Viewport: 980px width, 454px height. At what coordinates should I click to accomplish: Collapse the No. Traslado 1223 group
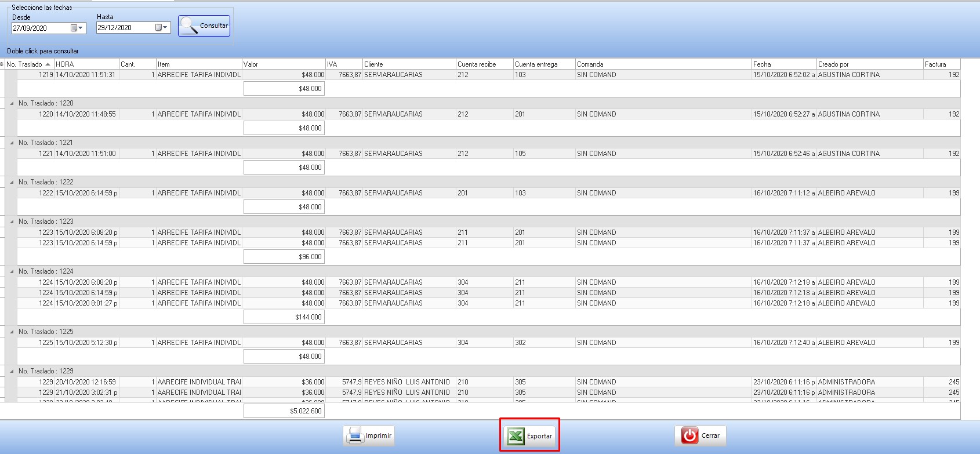coord(12,221)
